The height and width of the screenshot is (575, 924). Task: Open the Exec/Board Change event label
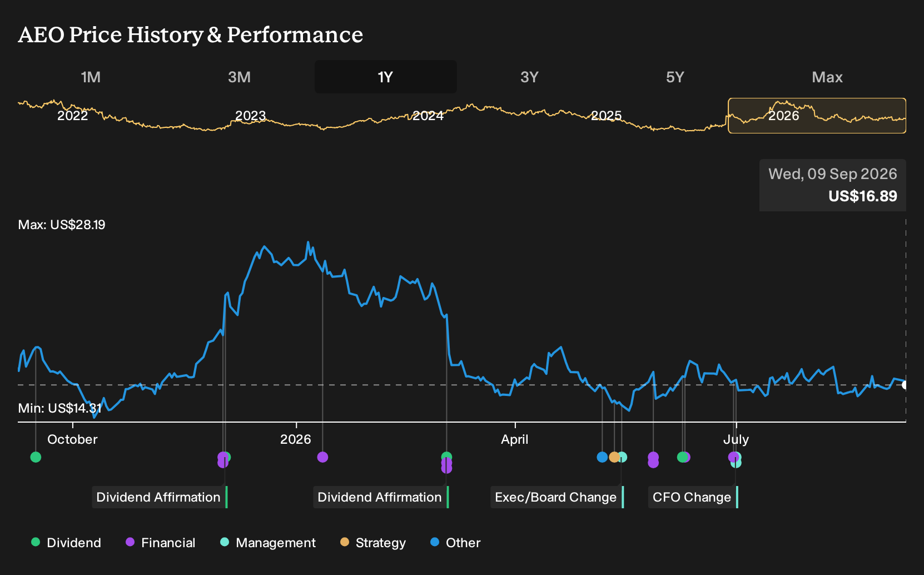(557, 497)
